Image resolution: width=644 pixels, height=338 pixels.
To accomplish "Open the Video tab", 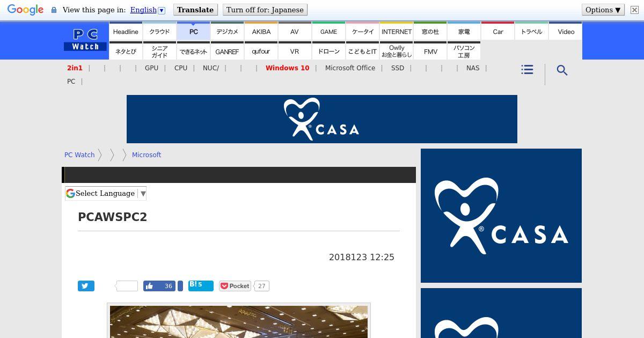I will (566, 32).
